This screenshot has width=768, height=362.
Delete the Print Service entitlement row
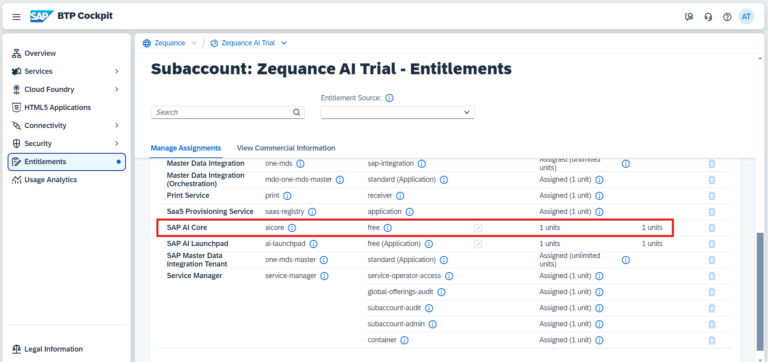tap(712, 195)
